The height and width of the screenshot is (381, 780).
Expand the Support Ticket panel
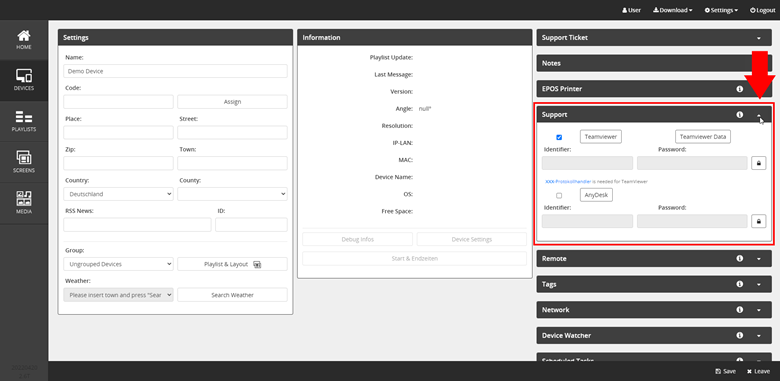[759, 38]
